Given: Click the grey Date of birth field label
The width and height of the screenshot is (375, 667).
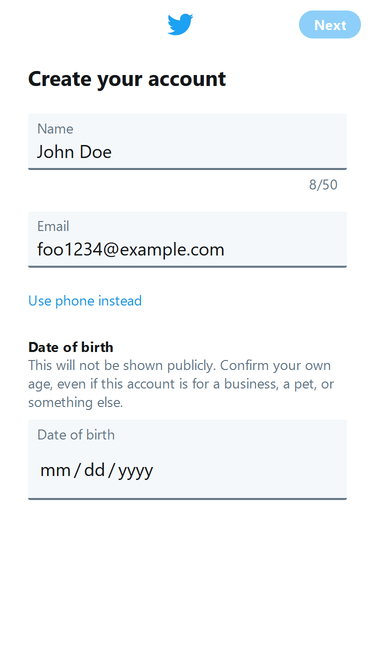Looking at the screenshot, I should (x=76, y=435).
